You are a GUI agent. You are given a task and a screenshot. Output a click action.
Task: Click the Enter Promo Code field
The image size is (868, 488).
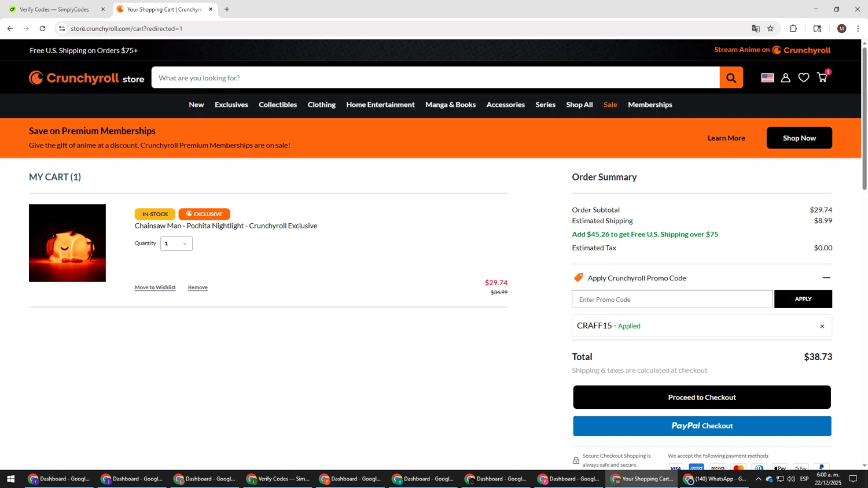[672, 300]
